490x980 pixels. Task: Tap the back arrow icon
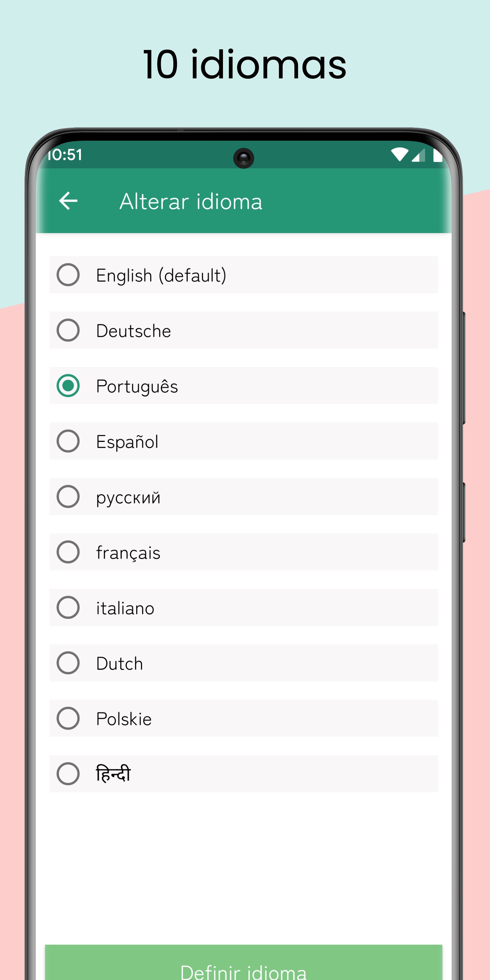tap(69, 201)
